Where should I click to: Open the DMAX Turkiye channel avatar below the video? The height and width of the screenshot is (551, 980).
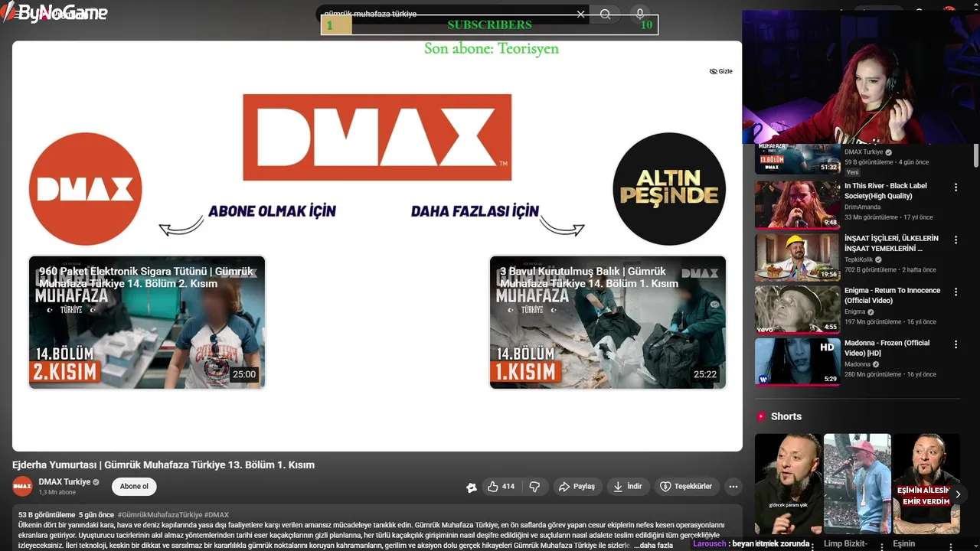point(23,486)
